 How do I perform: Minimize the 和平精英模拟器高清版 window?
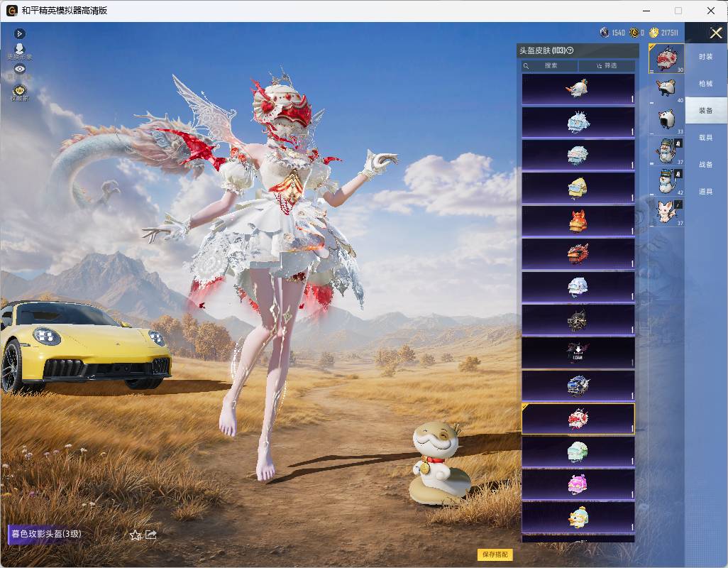[x=646, y=10]
